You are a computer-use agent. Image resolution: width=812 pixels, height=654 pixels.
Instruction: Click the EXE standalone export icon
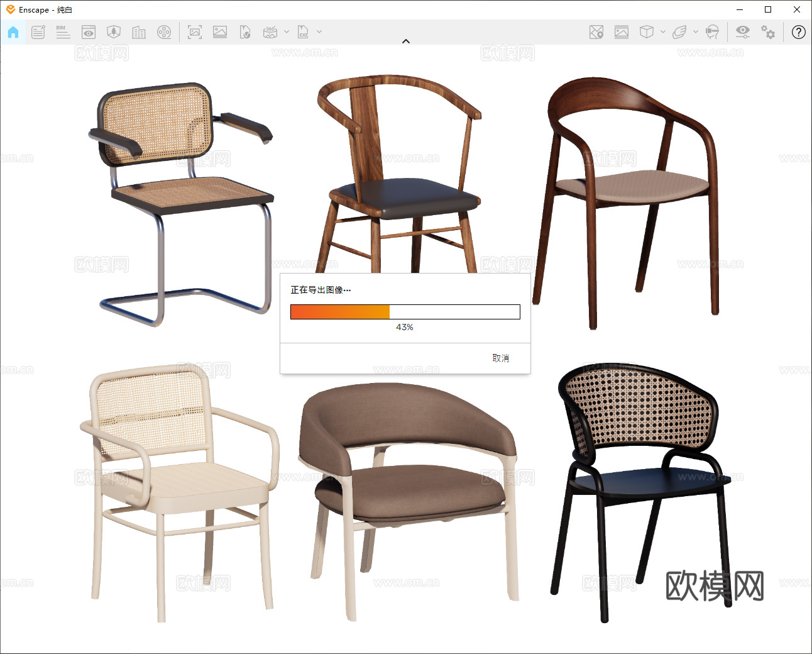pyautogui.click(x=304, y=32)
